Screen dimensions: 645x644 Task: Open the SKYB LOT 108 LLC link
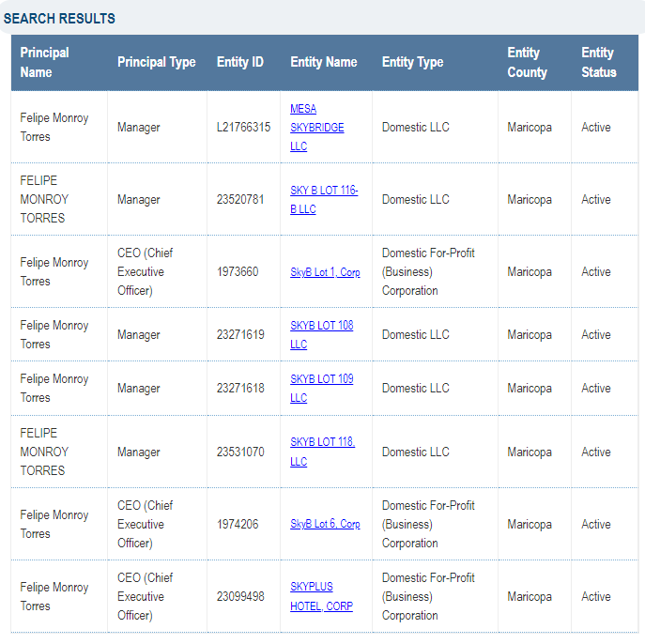(321, 335)
